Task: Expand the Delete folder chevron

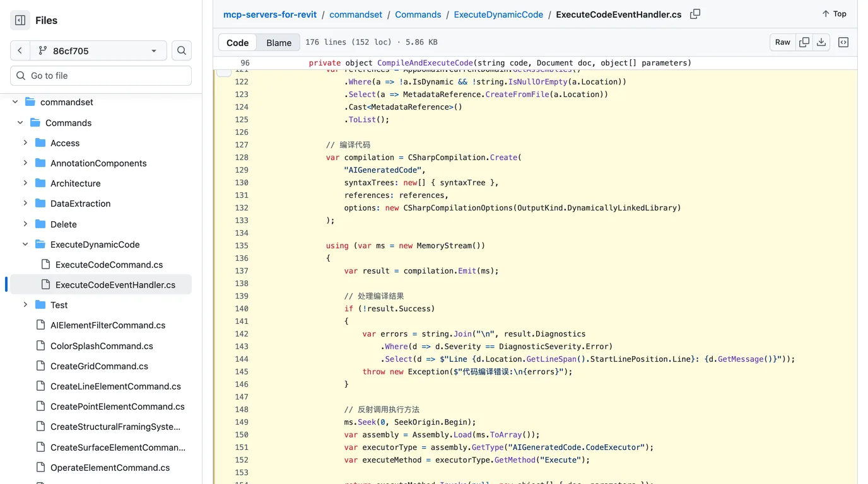Action: [25, 224]
